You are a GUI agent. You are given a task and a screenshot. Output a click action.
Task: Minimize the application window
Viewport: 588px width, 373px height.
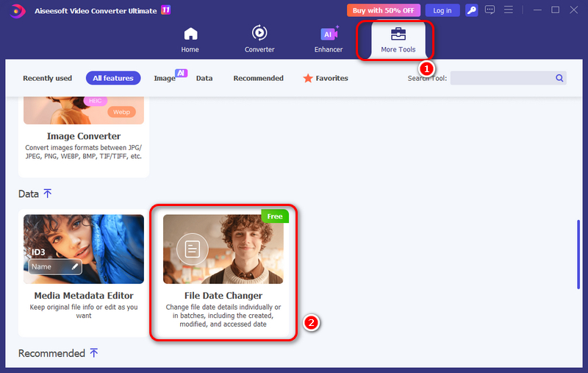click(537, 10)
